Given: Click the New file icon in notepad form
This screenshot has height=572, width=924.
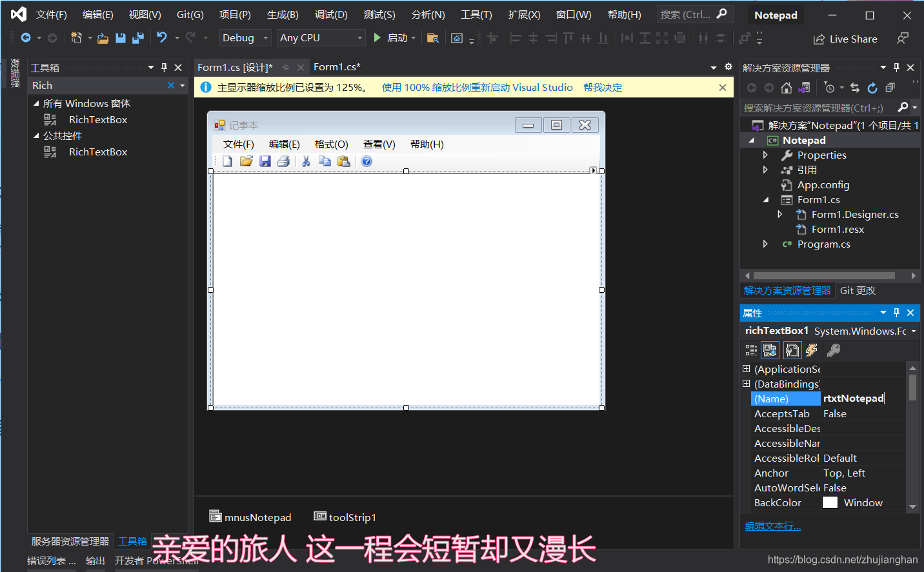Looking at the screenshot, I should click(227, 161).
